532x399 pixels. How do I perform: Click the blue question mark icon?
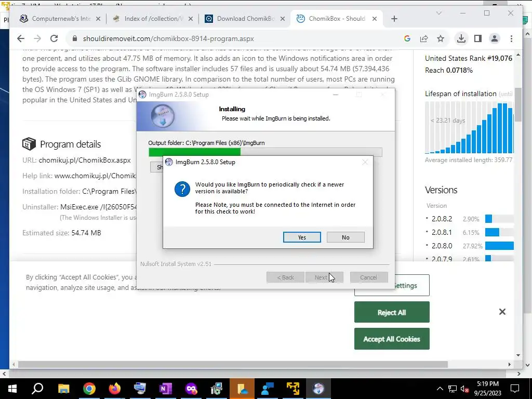182,189
